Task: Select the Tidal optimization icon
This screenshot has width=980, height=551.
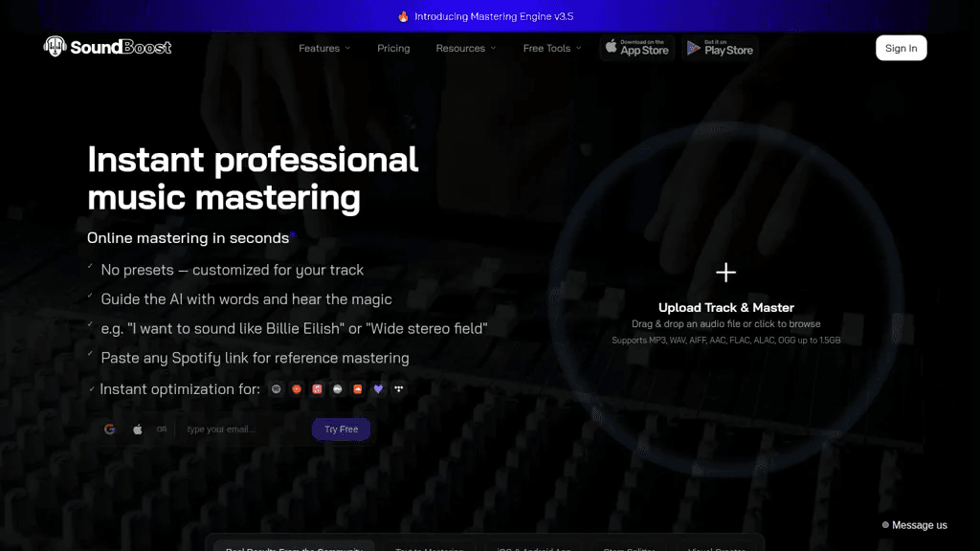Action: click(x=399, y=389)
